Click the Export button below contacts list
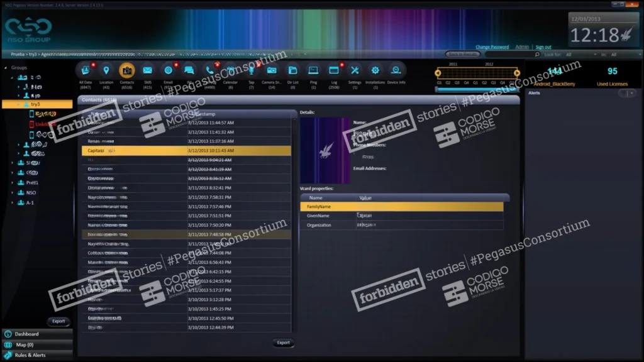 (x=283, y=343)
